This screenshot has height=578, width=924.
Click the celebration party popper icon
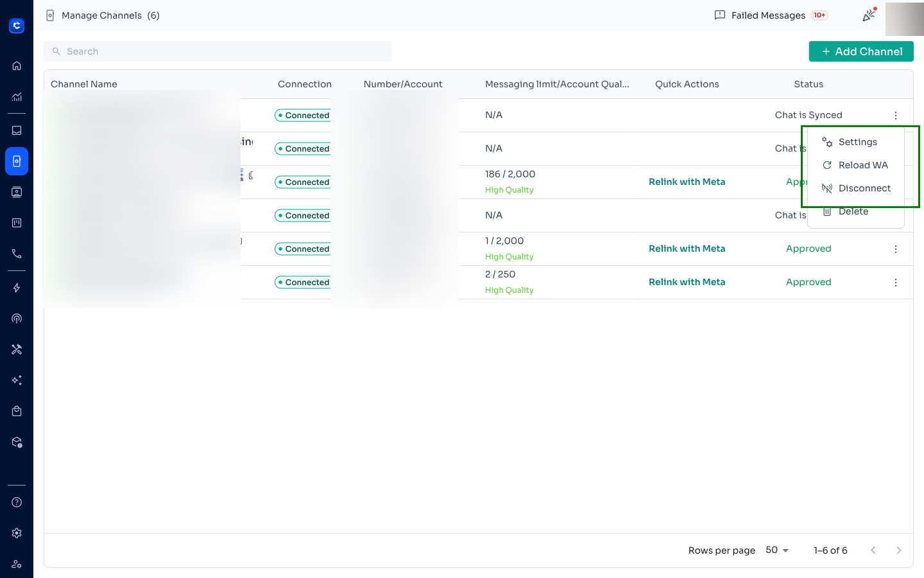869,15
